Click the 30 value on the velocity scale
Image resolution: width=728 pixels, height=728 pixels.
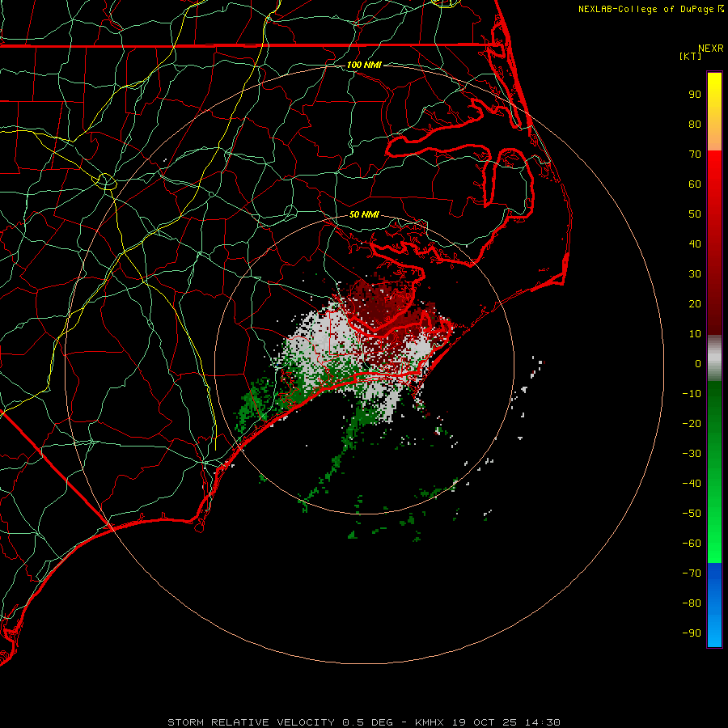[695, 274]
